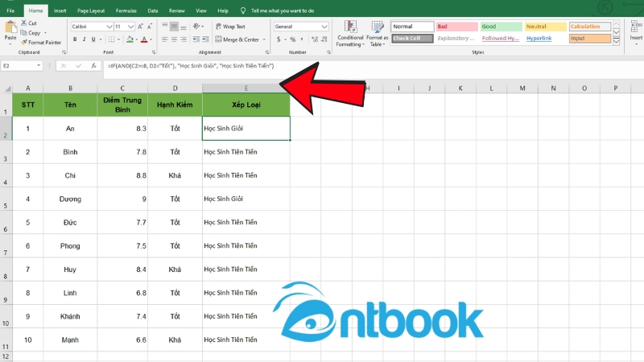Image resolution: width=644 pixels, height=362 pixels.
Task: Click Decrease Decimal icon
Action: pos(324,39)
